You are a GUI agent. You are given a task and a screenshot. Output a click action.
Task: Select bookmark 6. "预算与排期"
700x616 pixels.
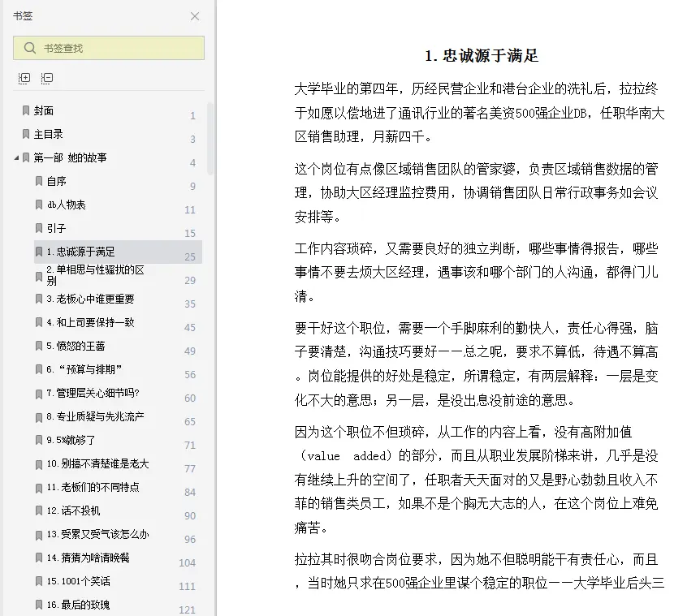coord(84,370)
